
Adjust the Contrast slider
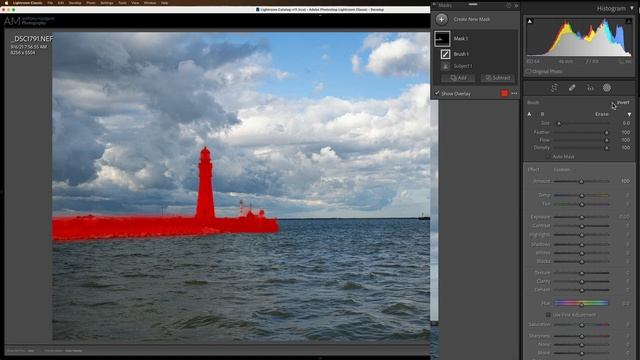(581, 226)
